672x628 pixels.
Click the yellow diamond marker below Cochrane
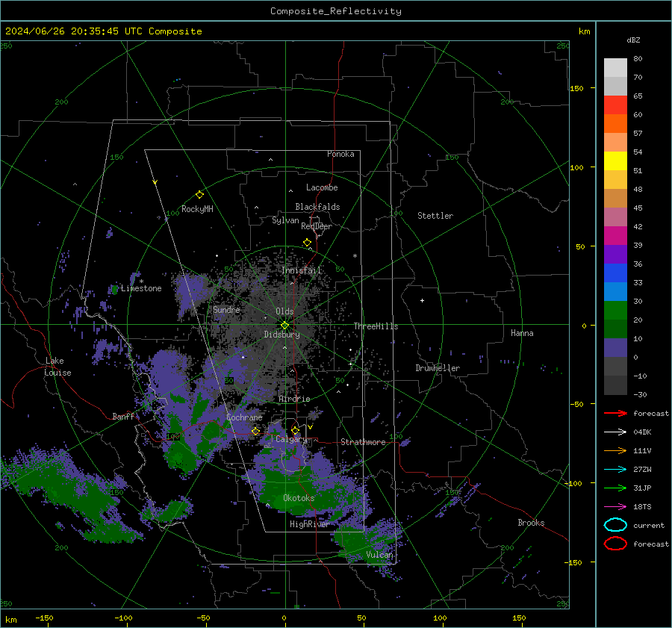(x=256, y=431)
